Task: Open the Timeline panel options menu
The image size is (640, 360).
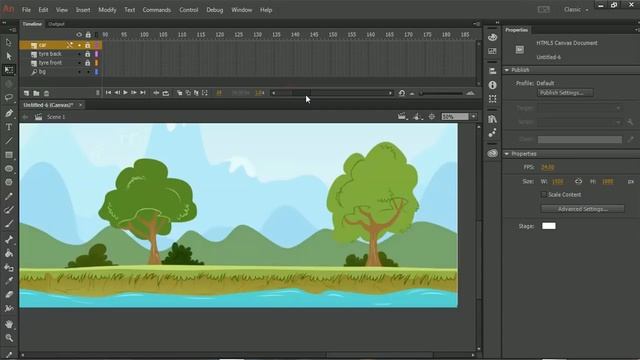Action: (x=476, y=24)
